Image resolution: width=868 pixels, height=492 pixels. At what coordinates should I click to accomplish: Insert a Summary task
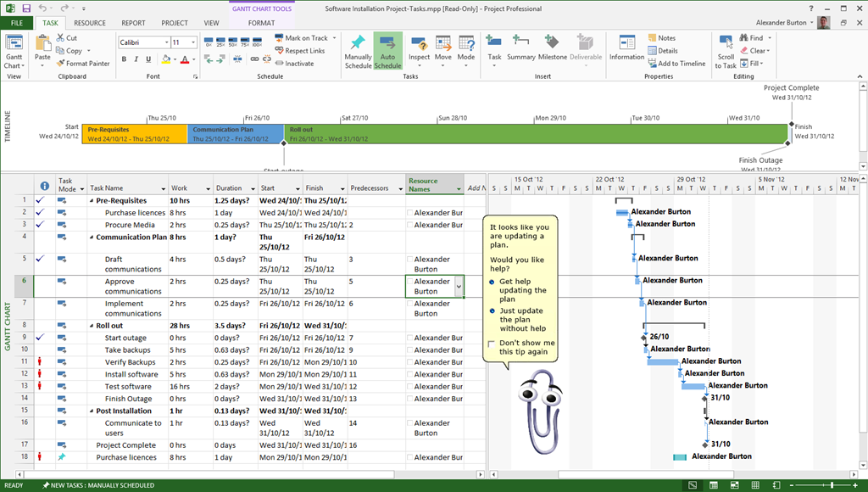[521, 48]
